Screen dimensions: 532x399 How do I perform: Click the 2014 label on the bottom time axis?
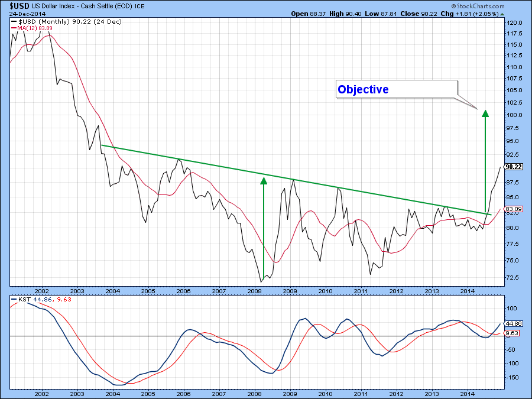[468, 392]
